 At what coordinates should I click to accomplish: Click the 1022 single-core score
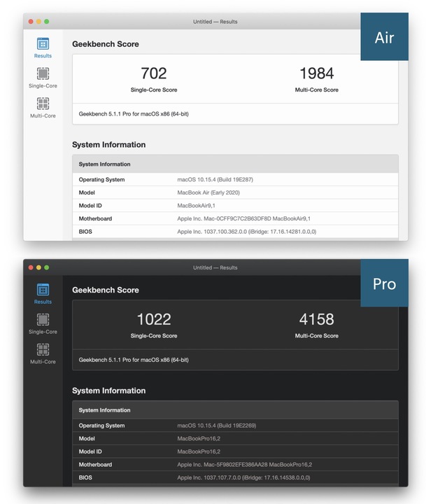coord(154,319)
